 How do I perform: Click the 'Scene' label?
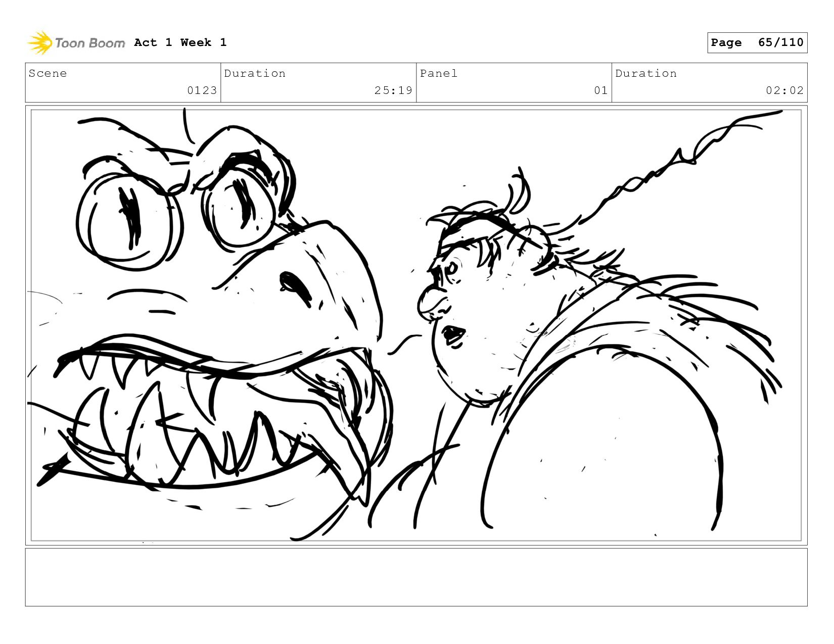(48, 73)
